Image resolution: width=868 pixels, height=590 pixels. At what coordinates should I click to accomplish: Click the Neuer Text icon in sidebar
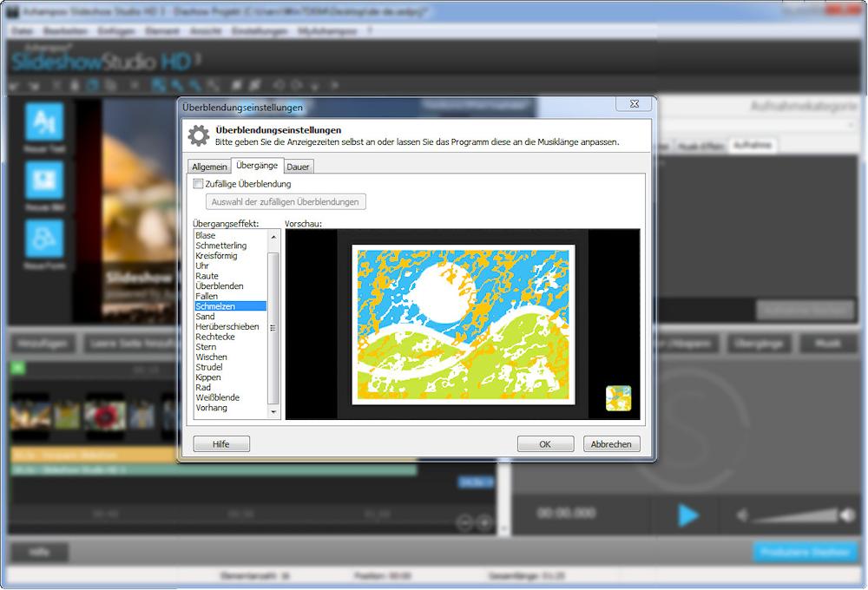[x=44, y=122]
